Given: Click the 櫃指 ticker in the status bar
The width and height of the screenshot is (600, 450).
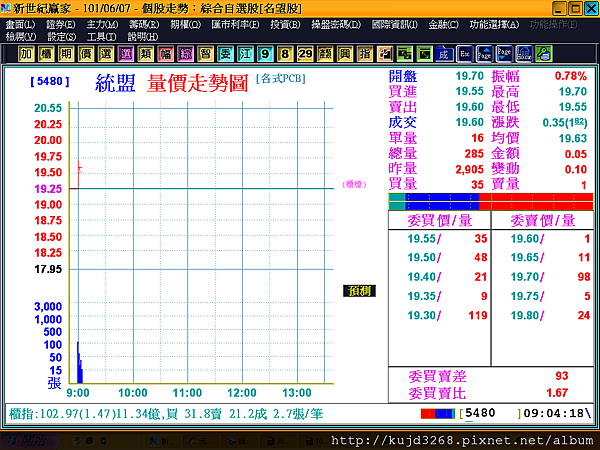Looking at the screenshot, I should pos(166,414).
